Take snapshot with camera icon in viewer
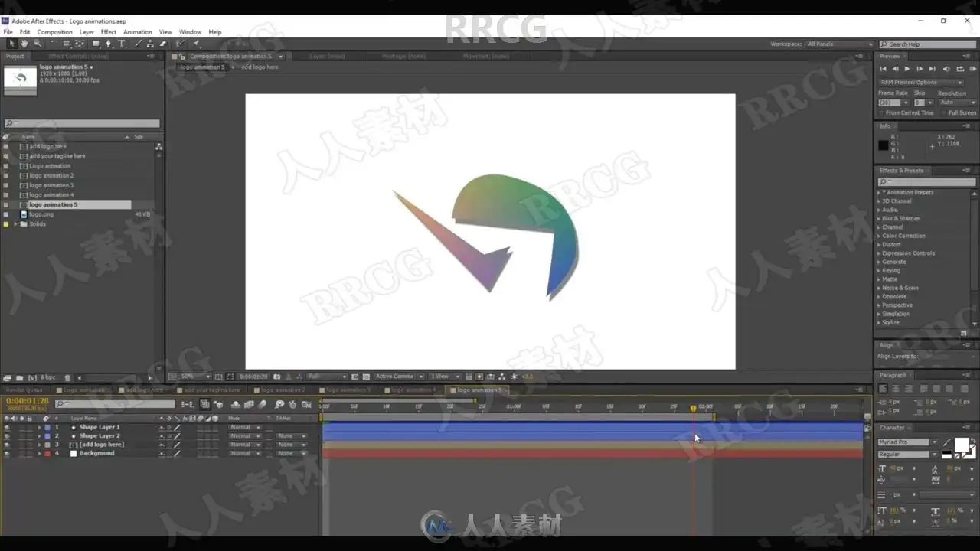This screenshot has height=551, width=980. click(276, 377)
